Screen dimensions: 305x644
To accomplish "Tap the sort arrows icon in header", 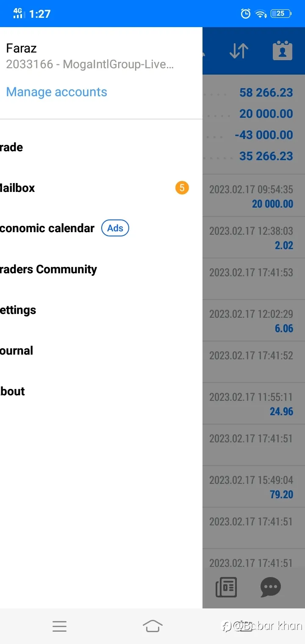I will [239, 51].
